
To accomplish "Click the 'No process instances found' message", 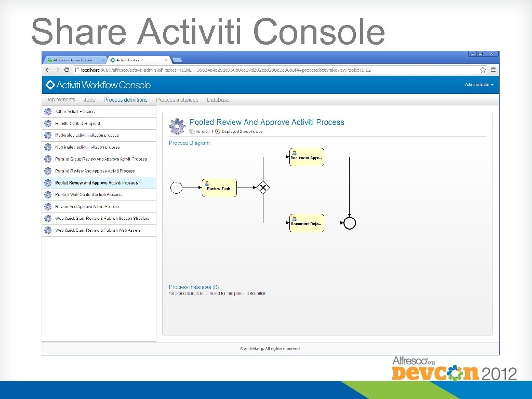I will pyautogui.click(x=217, y=293).
